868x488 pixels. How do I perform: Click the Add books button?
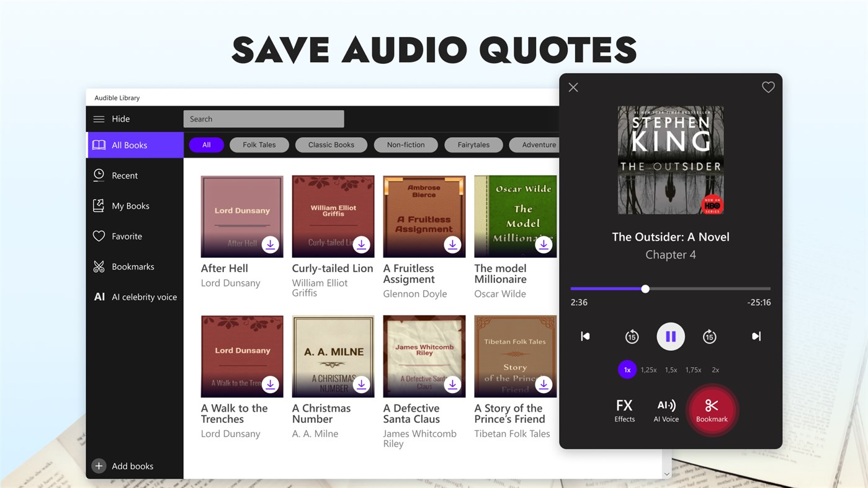click(125, 466)
